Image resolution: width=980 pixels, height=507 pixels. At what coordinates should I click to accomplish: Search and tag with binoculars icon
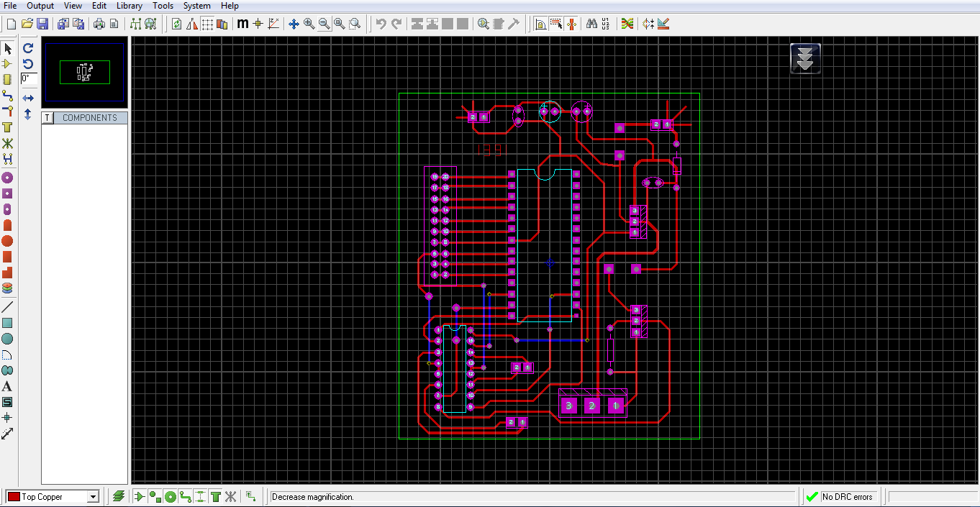point(591,24)
